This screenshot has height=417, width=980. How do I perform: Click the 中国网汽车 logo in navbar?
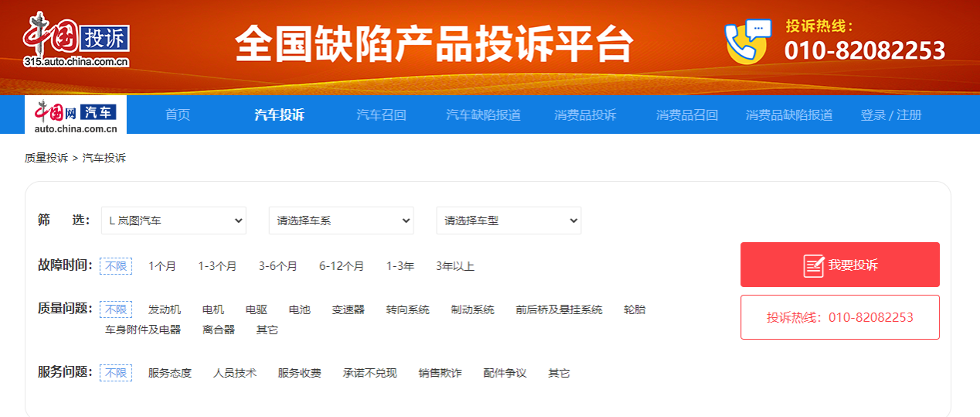(76, 115)
